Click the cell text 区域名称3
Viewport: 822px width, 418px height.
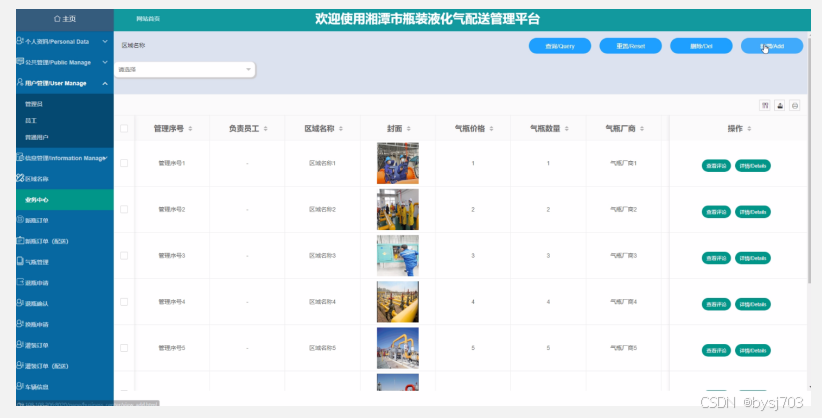tap(322, 255)
